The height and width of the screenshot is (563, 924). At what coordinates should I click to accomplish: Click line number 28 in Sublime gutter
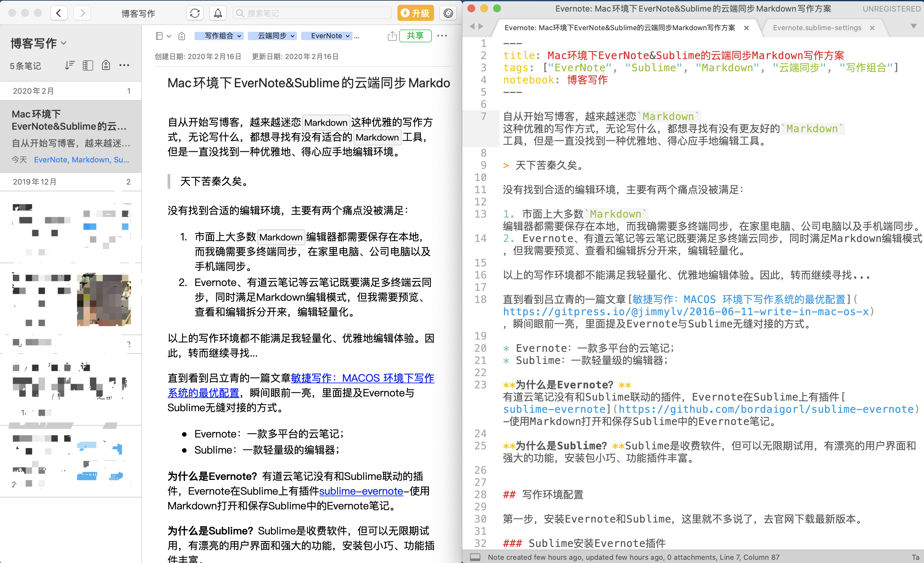click(480, 494)
